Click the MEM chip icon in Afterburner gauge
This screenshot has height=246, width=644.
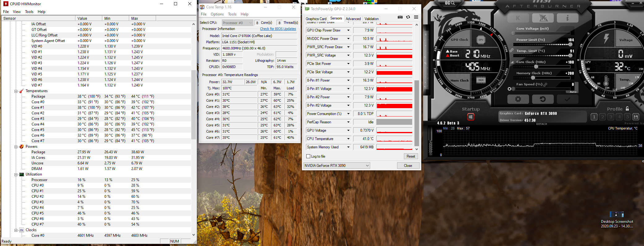coord(481,80)
